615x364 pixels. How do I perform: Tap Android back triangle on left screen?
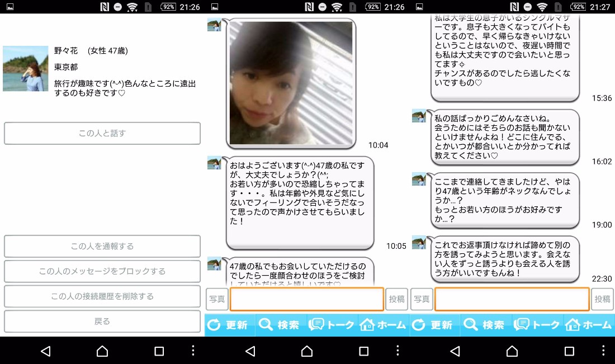click(45, 351)
